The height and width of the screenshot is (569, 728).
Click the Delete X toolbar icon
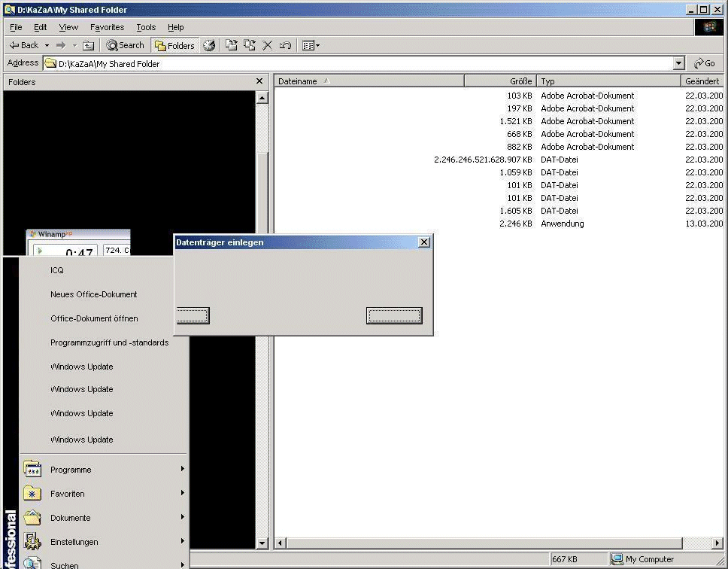267,45
